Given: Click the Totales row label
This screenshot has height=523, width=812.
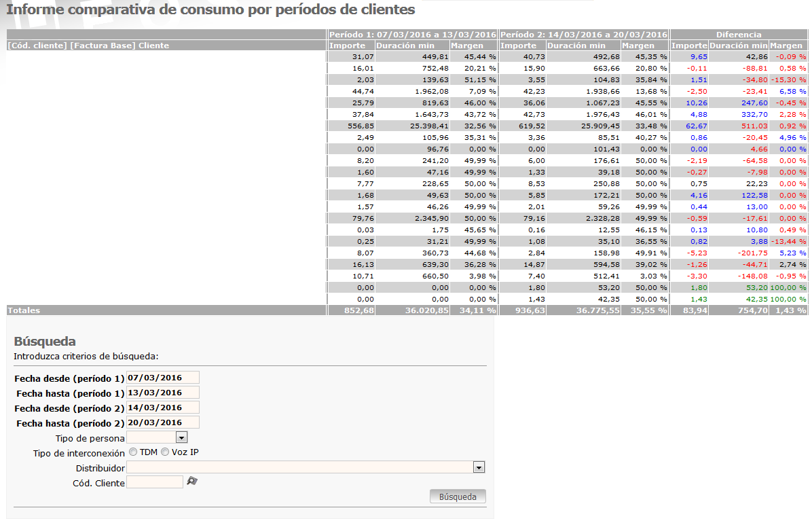Looking at the screenshot, I should (24, 310).
